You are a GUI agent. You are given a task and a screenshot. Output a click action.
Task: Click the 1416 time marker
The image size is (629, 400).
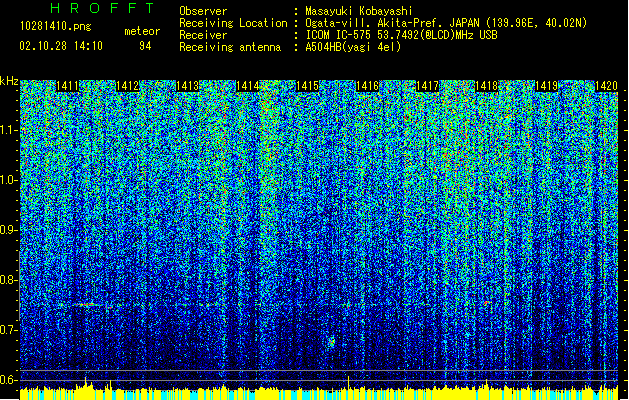pyautogui.click(x=367, y=86)
